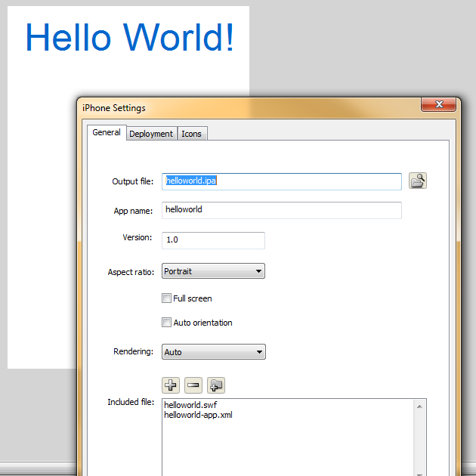Select the General tab

(107, 133)
